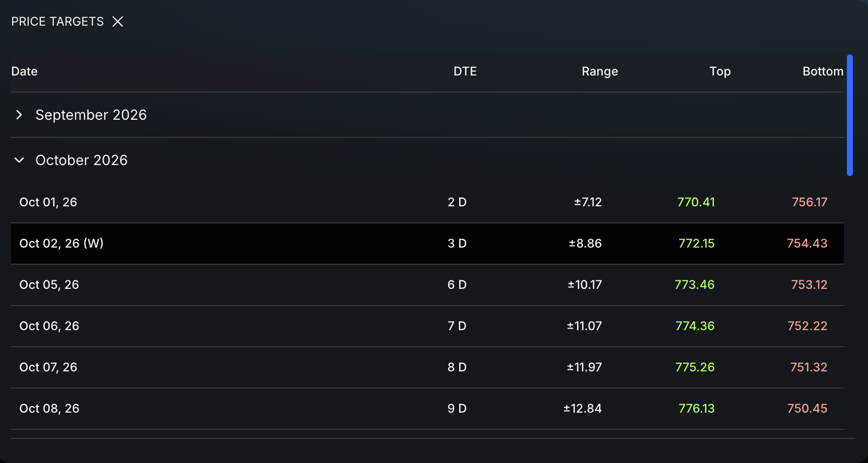Click the 753.12 bottom target

click(809, 285)
